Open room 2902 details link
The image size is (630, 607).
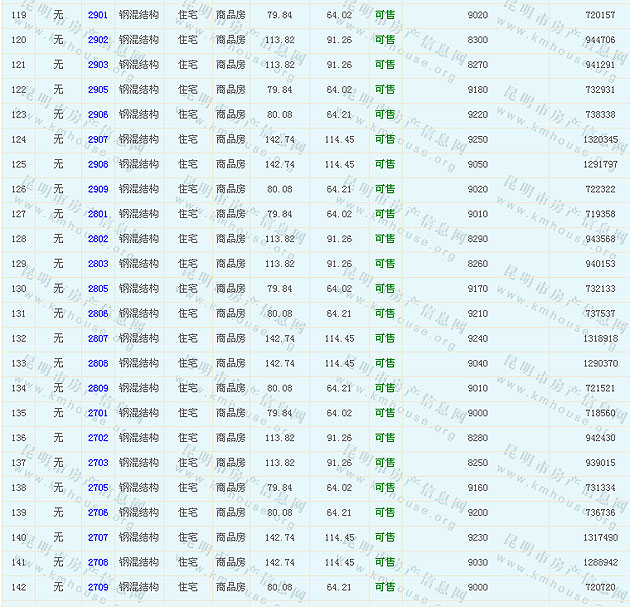pos(97,40)
